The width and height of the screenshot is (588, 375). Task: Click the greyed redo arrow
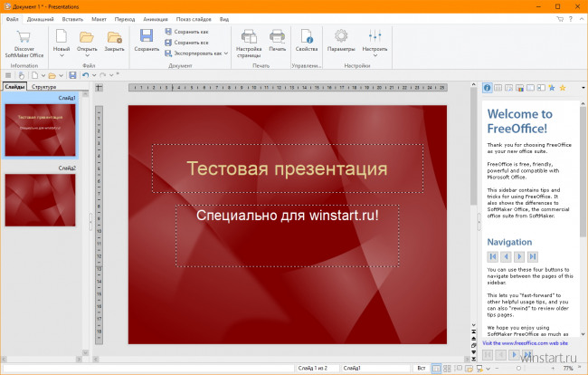[x=103, y=75]
